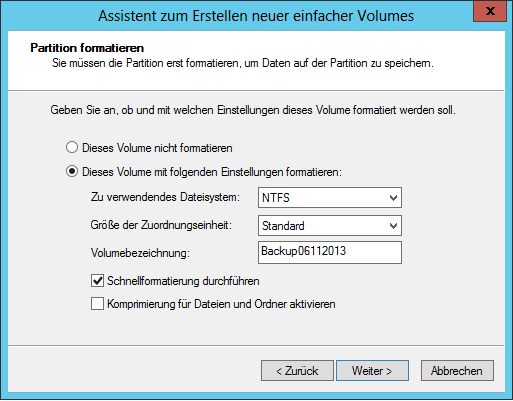This screenshot has width=513, height=401.
Task: Click into the Backup06112013 volume label field
Action: pyautogui.click(x=330, y=252)
